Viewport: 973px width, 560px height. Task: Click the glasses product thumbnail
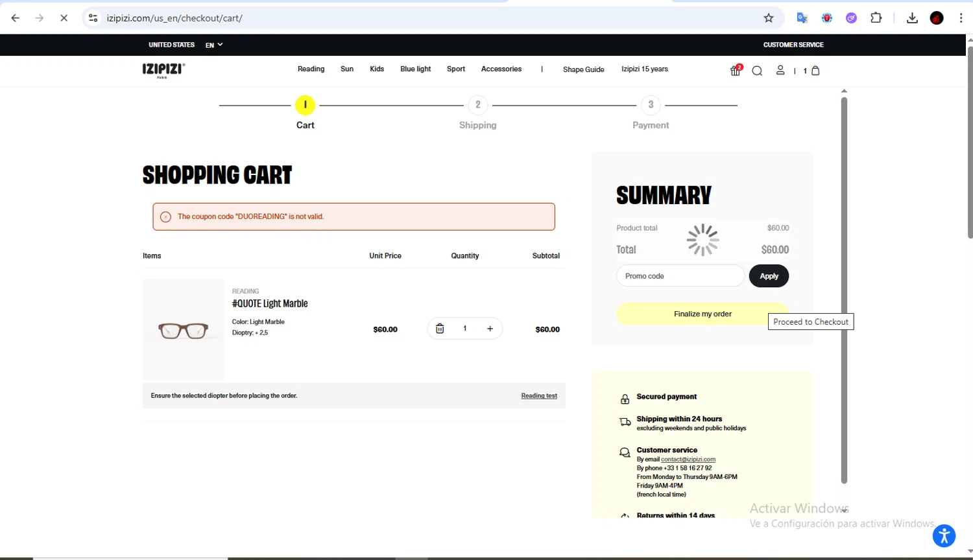[183, 329]
